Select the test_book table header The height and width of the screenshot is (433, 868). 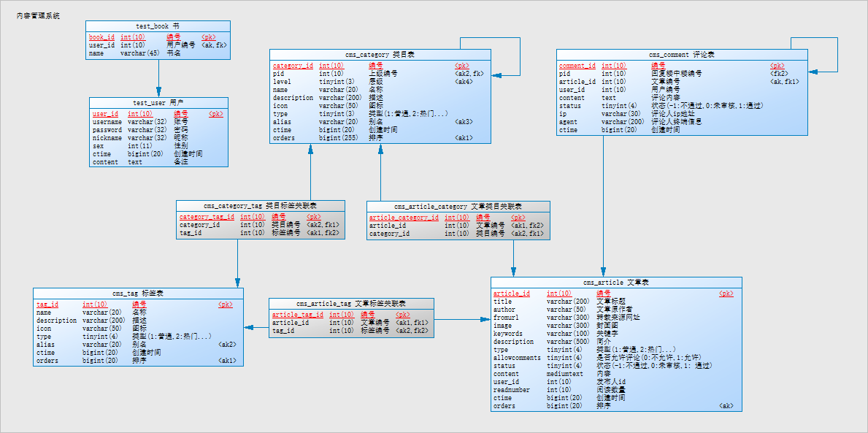(158, 26)
